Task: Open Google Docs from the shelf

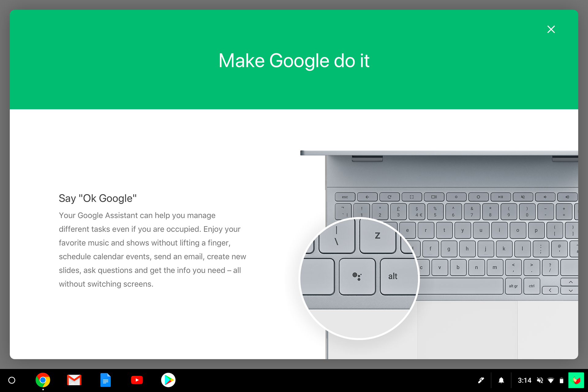Action: point(106,380)
